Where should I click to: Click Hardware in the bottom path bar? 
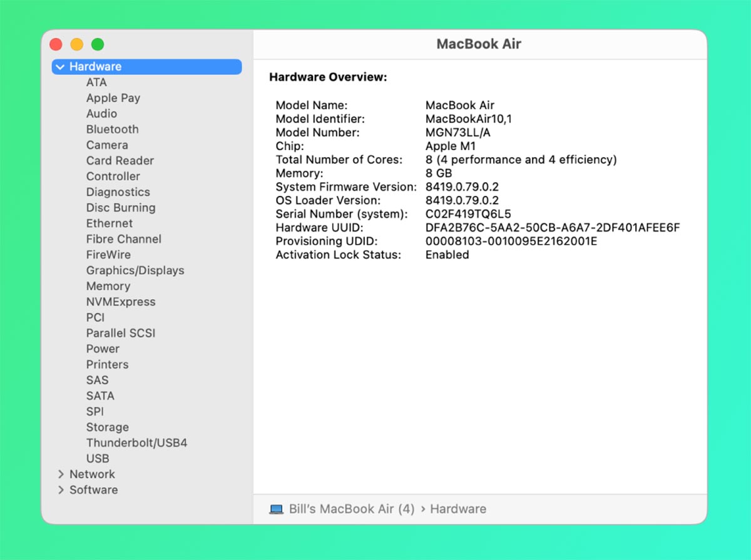pyautogui.click(x=458, y=509)
